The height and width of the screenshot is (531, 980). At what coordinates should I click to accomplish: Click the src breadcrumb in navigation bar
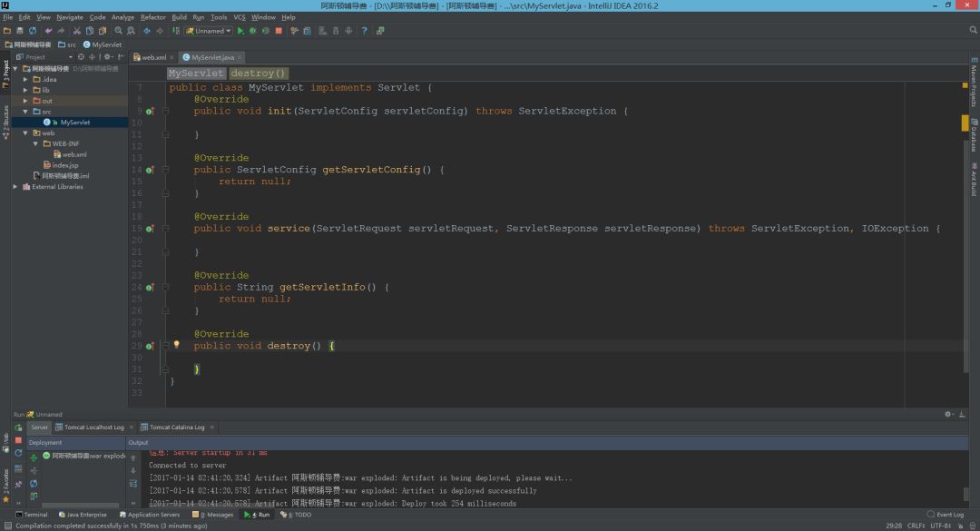[x=67, y=44]
